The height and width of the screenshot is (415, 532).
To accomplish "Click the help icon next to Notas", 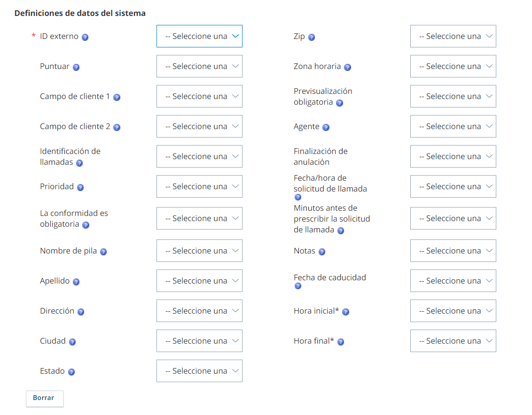I will click(322, 252).
